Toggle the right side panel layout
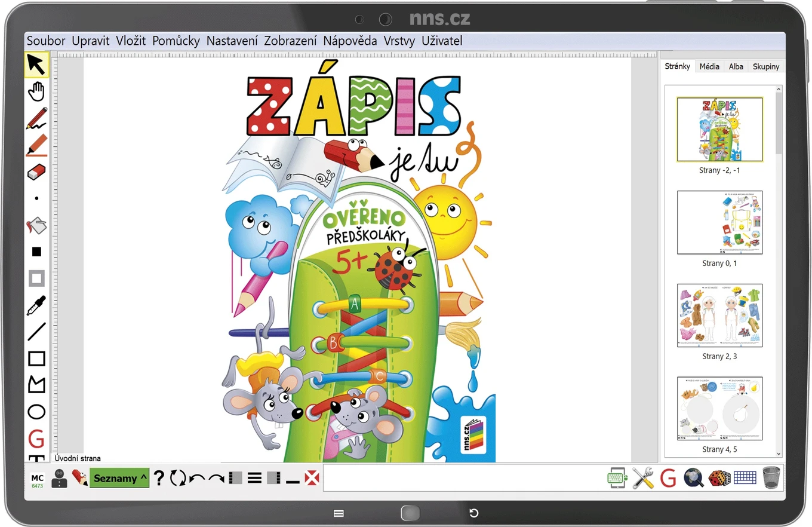 tap(273, 478)
